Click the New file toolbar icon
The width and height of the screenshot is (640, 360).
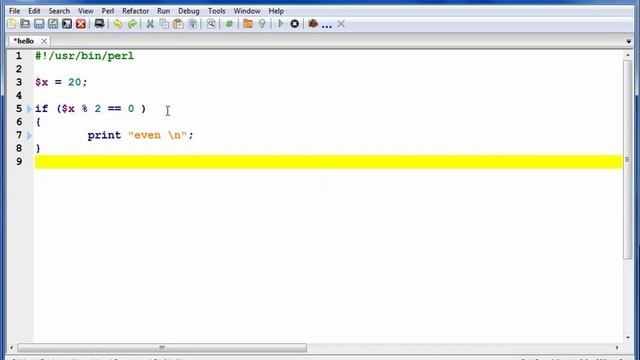pos(12,24)
